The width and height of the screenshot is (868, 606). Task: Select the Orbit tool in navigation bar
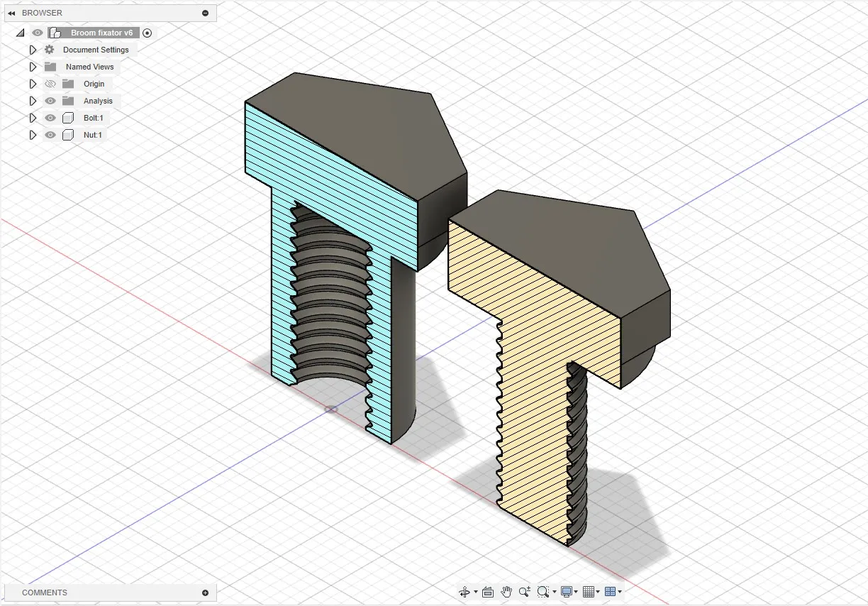point(464,592)
